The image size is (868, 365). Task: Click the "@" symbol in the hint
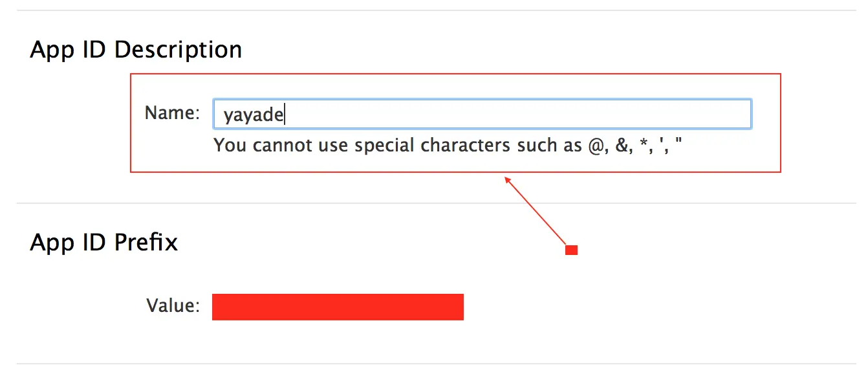click(595, 146)
